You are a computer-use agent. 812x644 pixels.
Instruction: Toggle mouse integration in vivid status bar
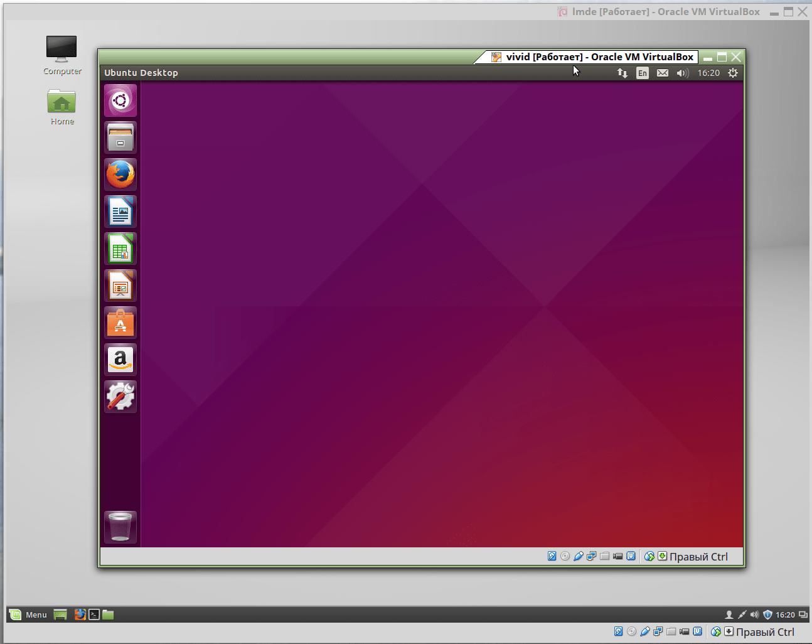649,556
